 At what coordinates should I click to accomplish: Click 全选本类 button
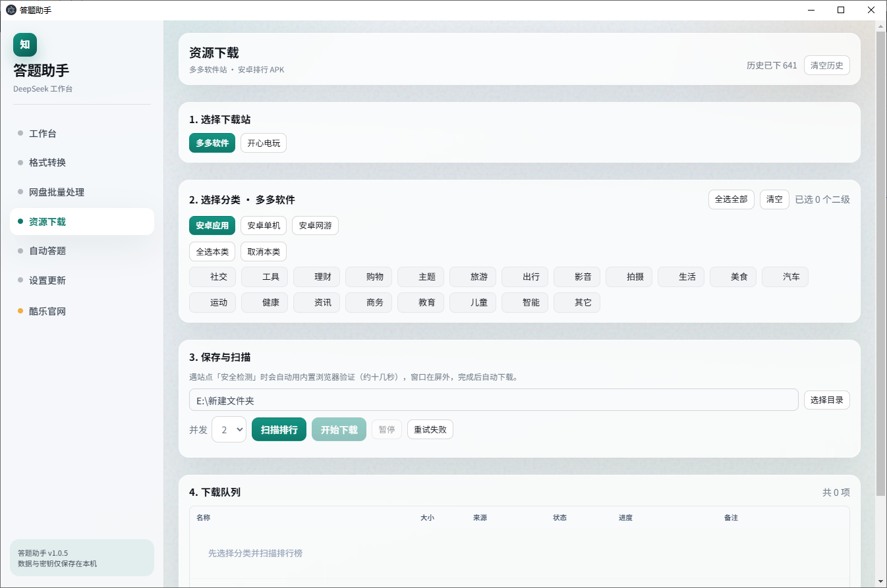(212, 252)
